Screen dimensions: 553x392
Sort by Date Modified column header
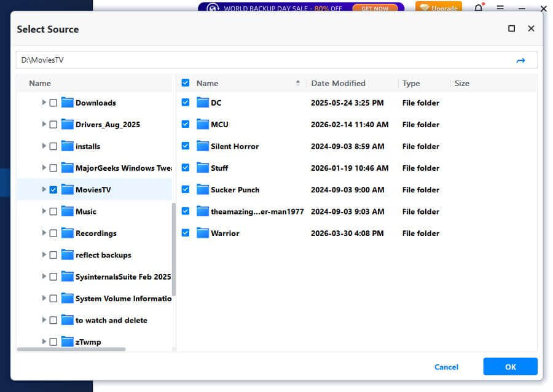coord(338,83)
